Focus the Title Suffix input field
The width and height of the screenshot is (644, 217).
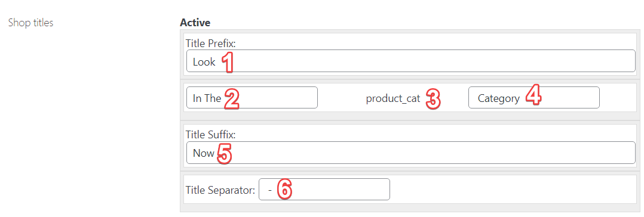coord(411,153)
